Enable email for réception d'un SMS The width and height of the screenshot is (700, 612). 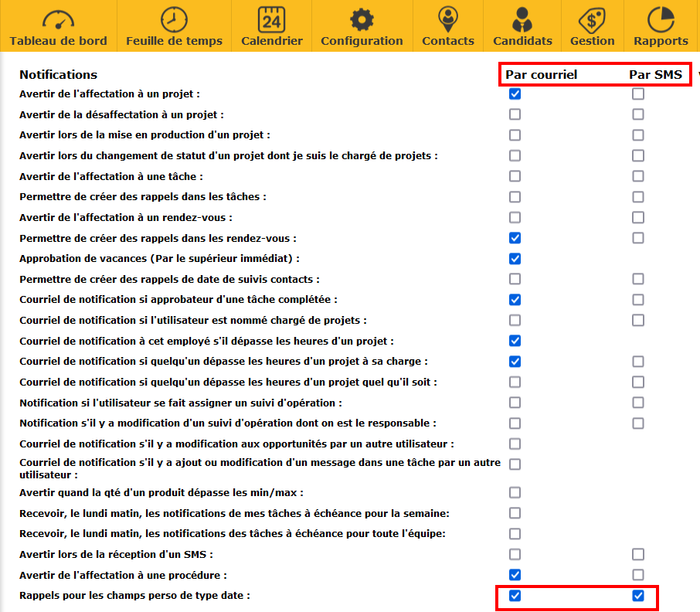(515, 554)
